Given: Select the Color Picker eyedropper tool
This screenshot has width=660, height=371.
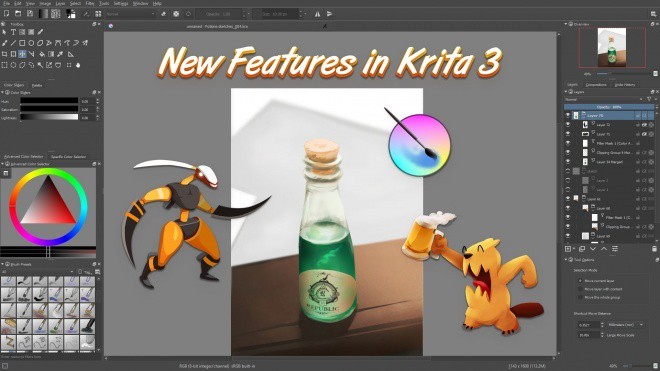Looking at the screenshot, I should [60, 54].
